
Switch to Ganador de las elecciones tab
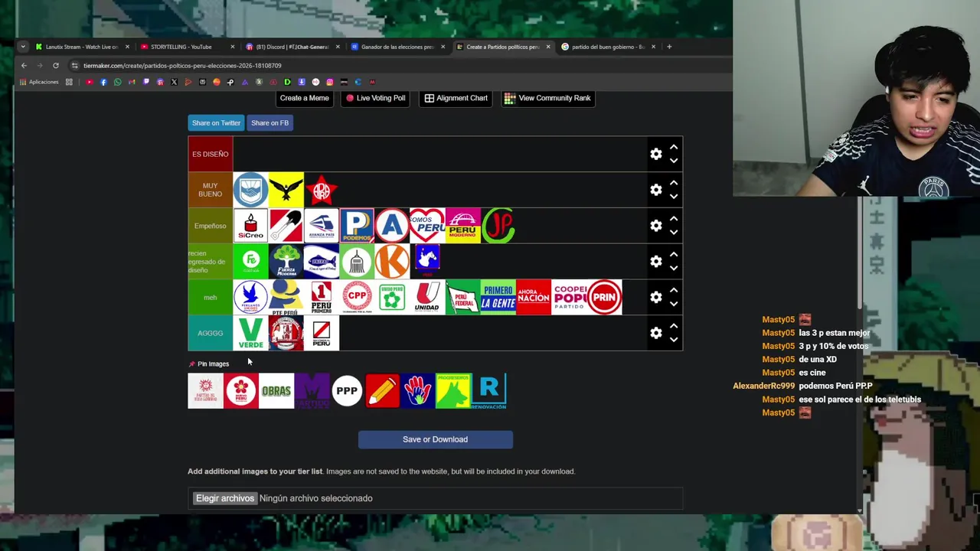pos(397,47)
